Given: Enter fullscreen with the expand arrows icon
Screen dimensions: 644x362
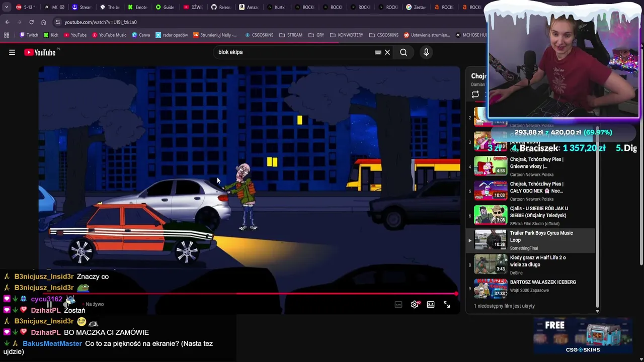Looking at the screenshot, I should tap(447, 305).
